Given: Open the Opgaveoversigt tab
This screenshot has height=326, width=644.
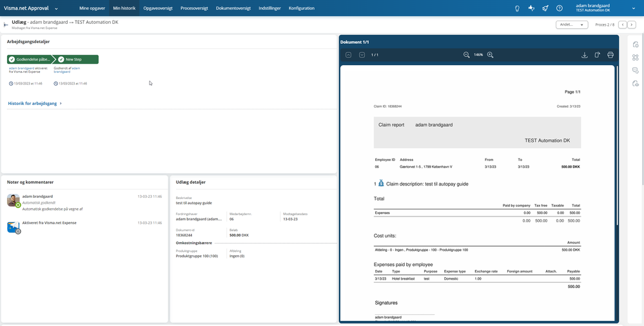Looking at the screenshot, I should [158, 8].
